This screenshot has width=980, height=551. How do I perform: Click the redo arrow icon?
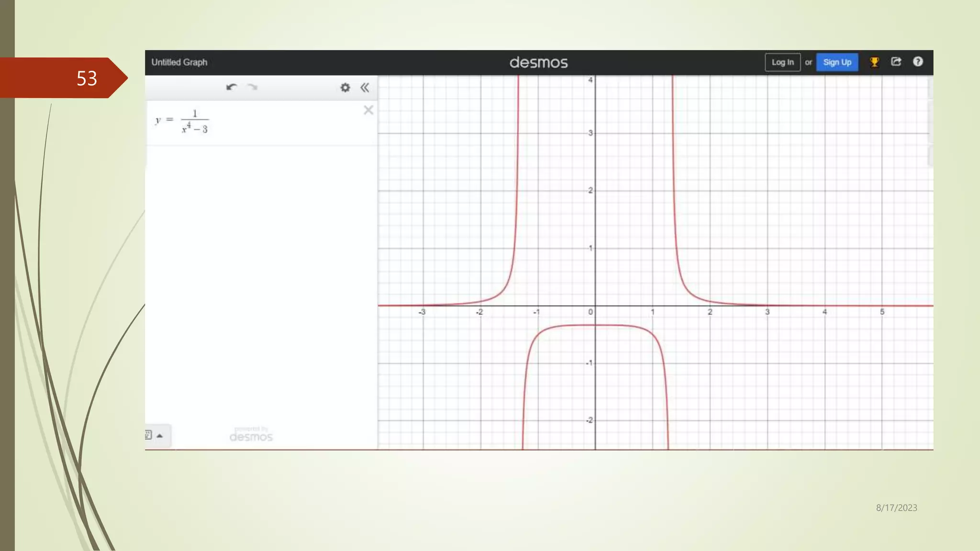pyautogui.click(x=252, y=87)
